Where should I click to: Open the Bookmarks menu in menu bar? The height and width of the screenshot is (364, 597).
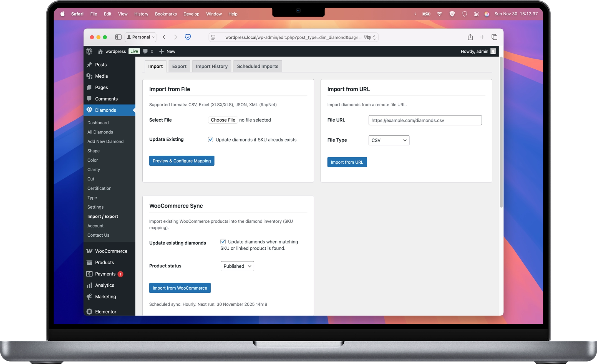click(x=166, y=14)
